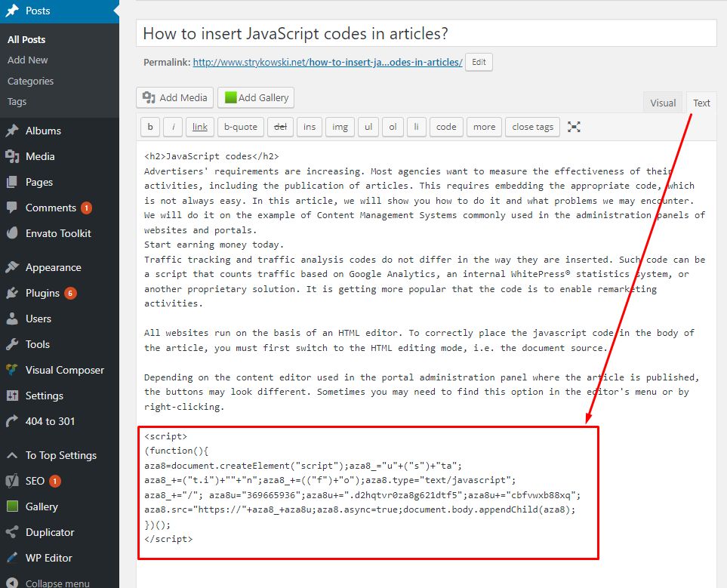
Task: Open Tags submenu item
Action: (17, 102)
